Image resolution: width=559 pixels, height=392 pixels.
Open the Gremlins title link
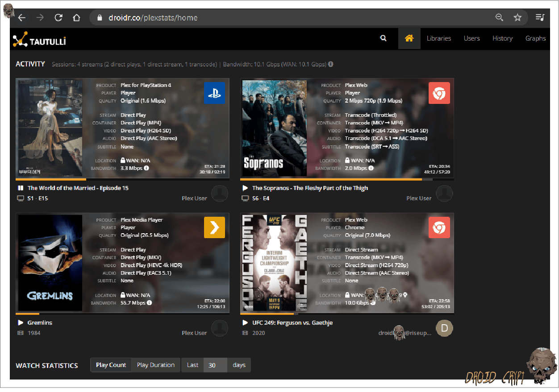click(40, 323)
